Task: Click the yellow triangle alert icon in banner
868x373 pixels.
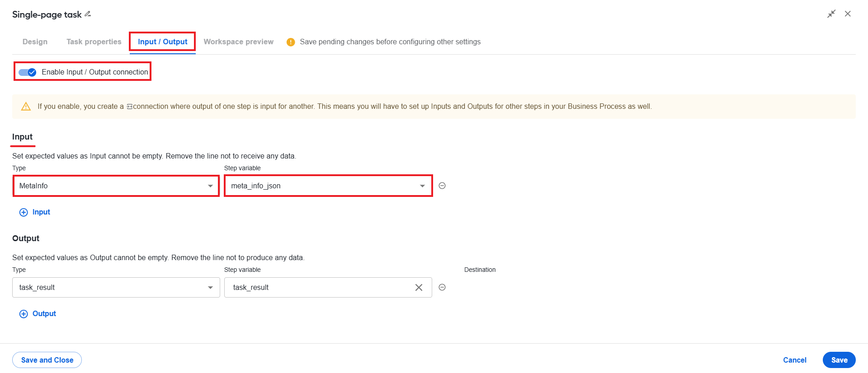Action: (x=26, y=107)
